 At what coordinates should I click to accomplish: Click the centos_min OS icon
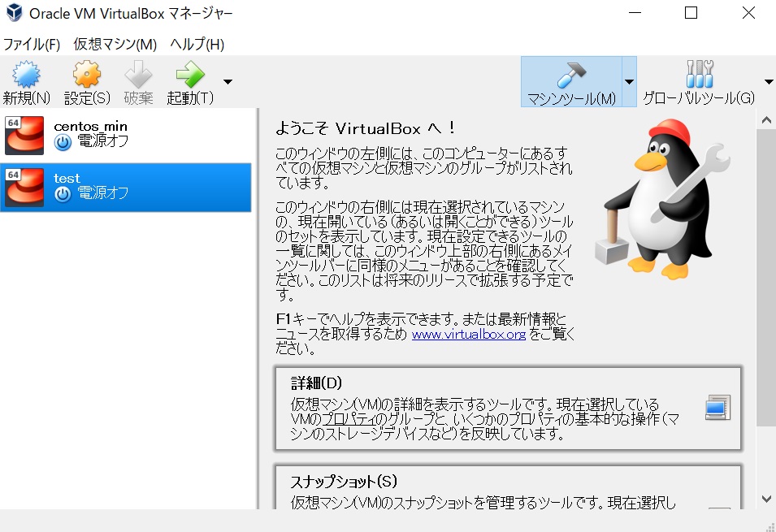coord(24,136)
